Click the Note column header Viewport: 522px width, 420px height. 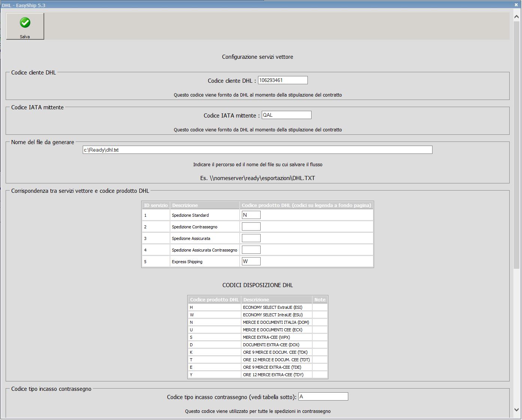pyautogui.click(x=320, y=299)
